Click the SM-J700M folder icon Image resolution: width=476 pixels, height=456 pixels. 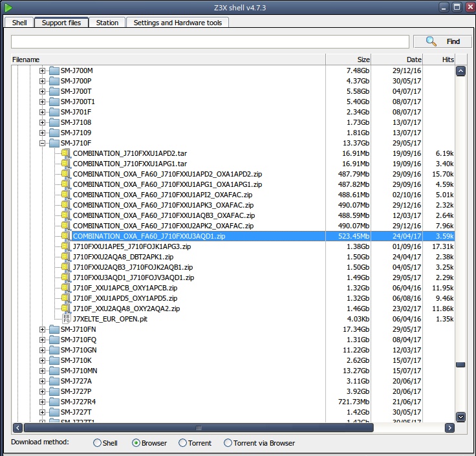(54, 71)
